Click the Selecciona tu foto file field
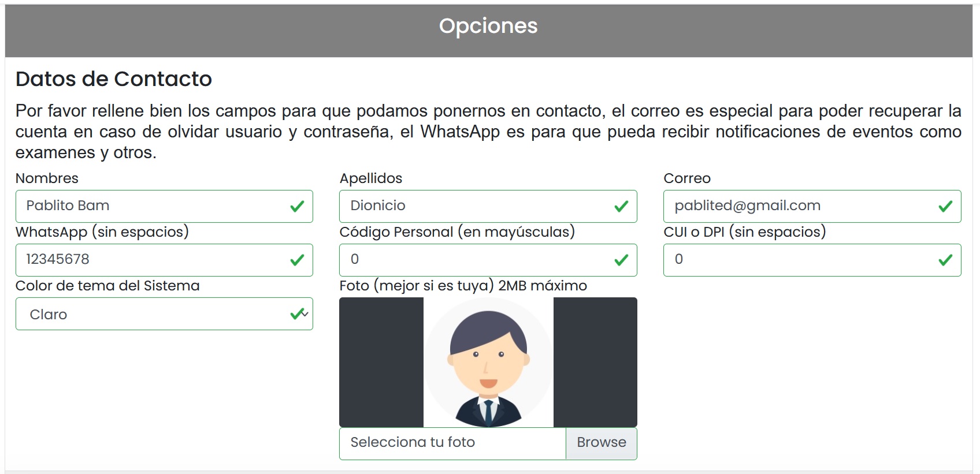 452,443
